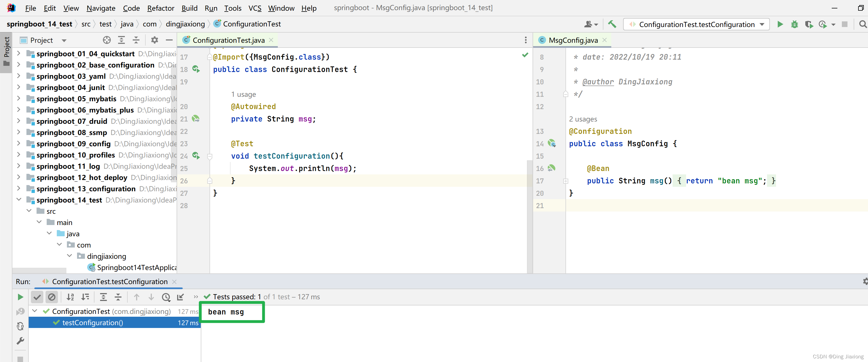Import test results icon in Run panel
The image size is (868, 362).
coord(181,297)
